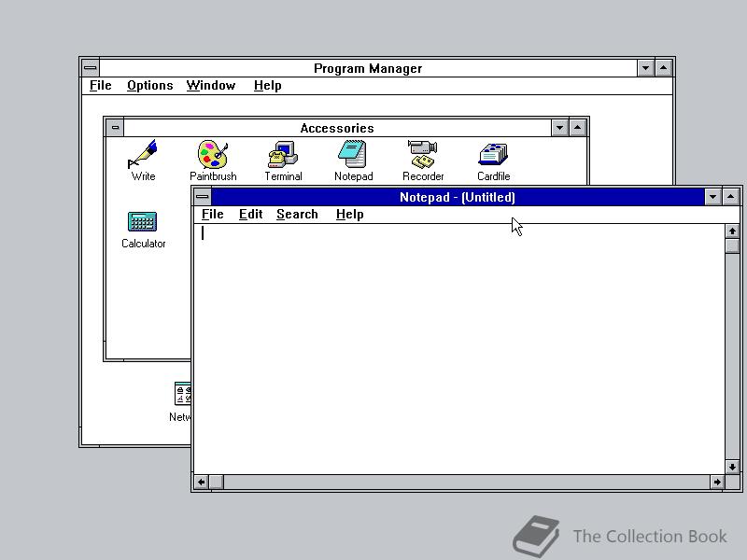Open Notepad's Search menu

297,215
